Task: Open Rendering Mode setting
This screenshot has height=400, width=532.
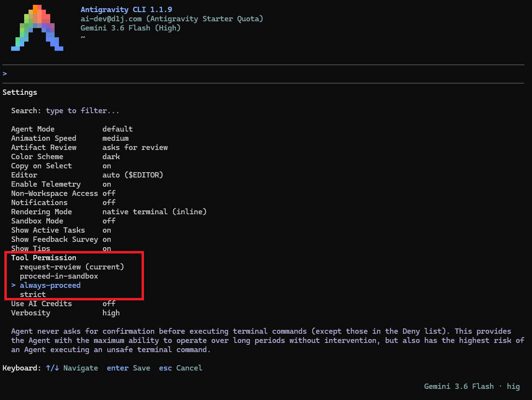Action: [109, 211]
